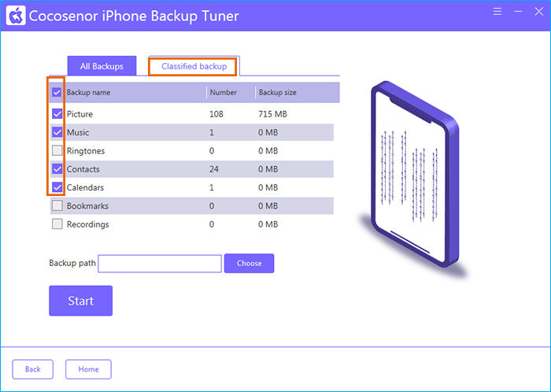Image resolution: width=551 pixels, height=392 pixels.
Task: Check the Ringtones checkbox
Action: [57, 150]
